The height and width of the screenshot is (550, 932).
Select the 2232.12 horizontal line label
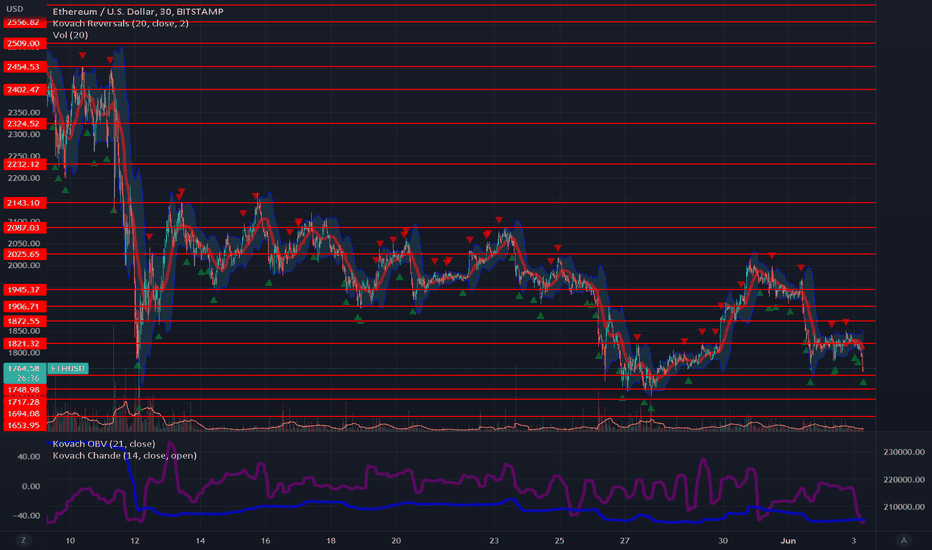pyautogui.click(x=24, y=164)
